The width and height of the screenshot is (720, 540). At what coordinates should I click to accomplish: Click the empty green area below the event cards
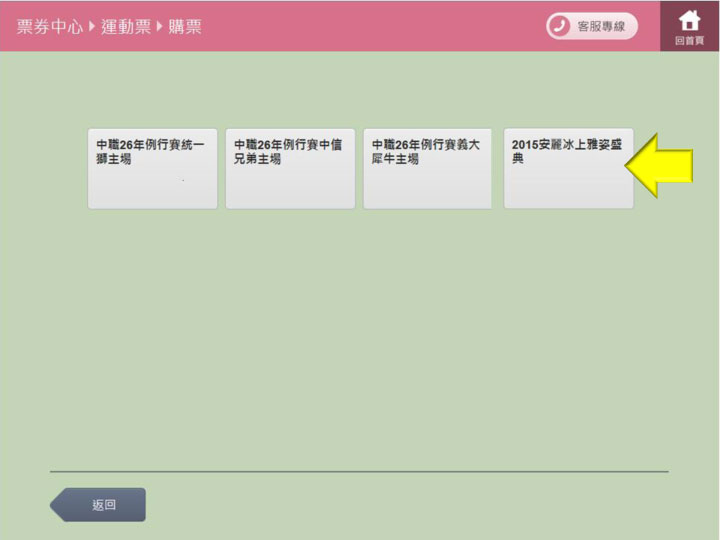pyautogui.click(x=360, y=330)
